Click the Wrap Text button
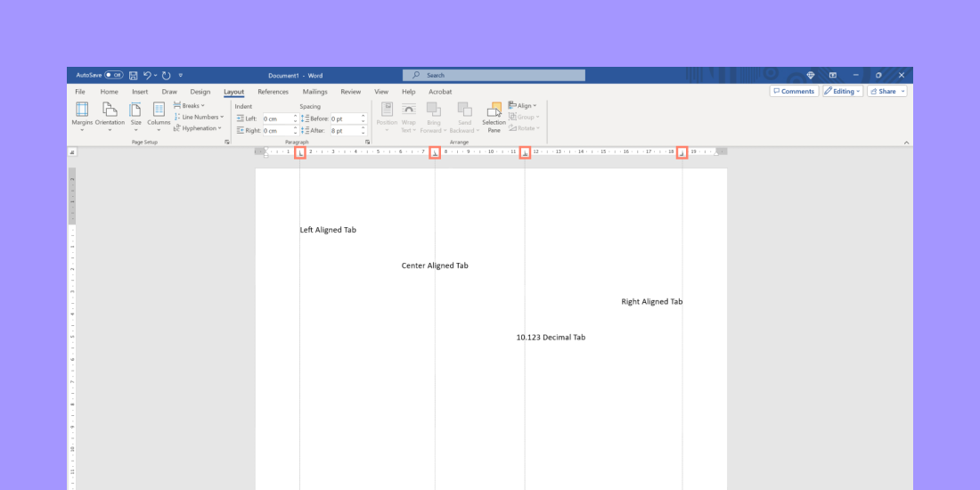Viewport: 980px width, 490px height. tap(409, 117)
